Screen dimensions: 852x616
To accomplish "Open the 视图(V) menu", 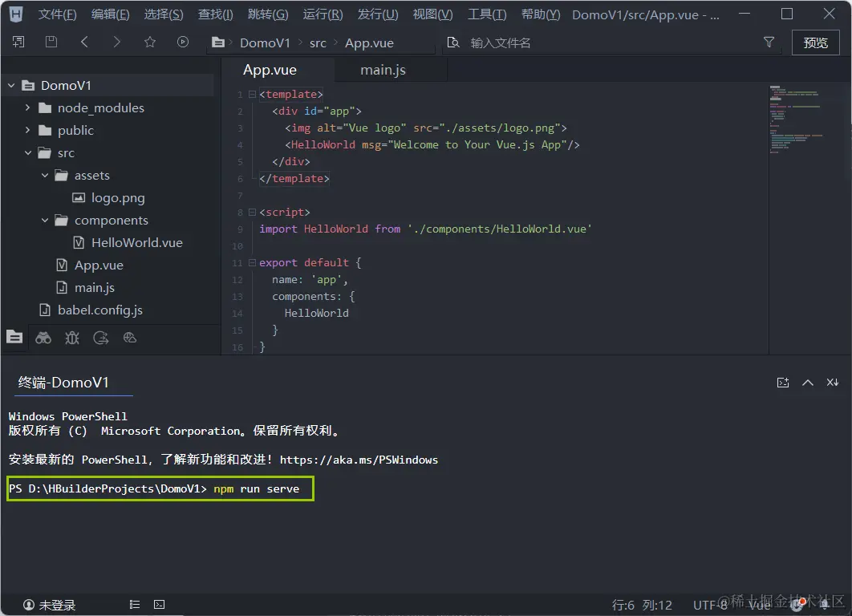I will click(432, 14).
